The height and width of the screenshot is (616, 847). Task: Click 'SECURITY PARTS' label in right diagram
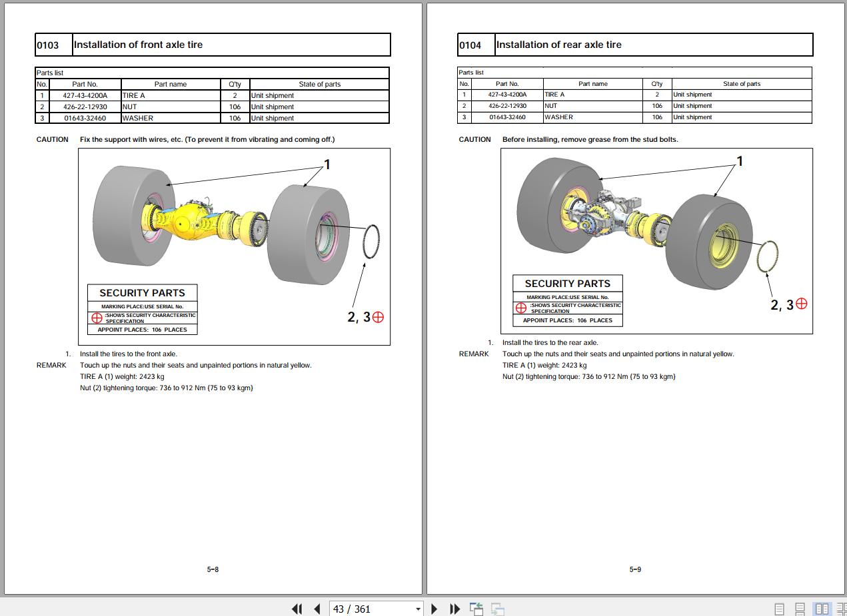point(567,283)
